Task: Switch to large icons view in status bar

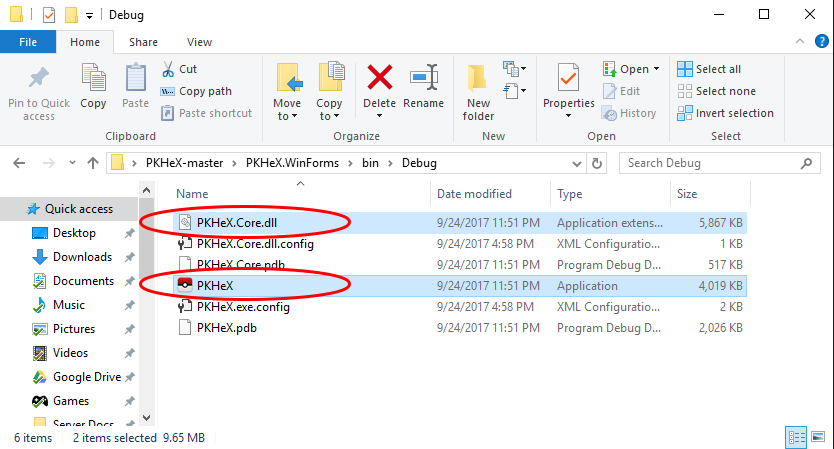Action: click(818, 437)
